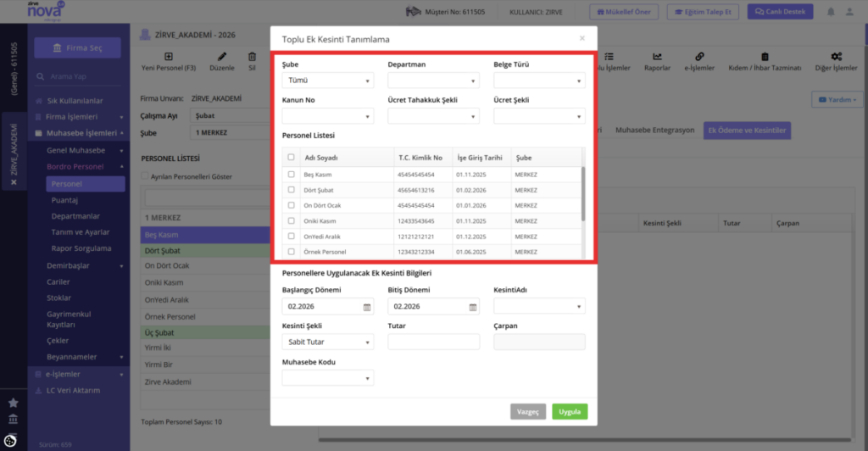The height and width of the screenshot is (451, 868).
Task: Expand the Kesinti Şekli Sabit Tutar dropdown
Action: 328,342
